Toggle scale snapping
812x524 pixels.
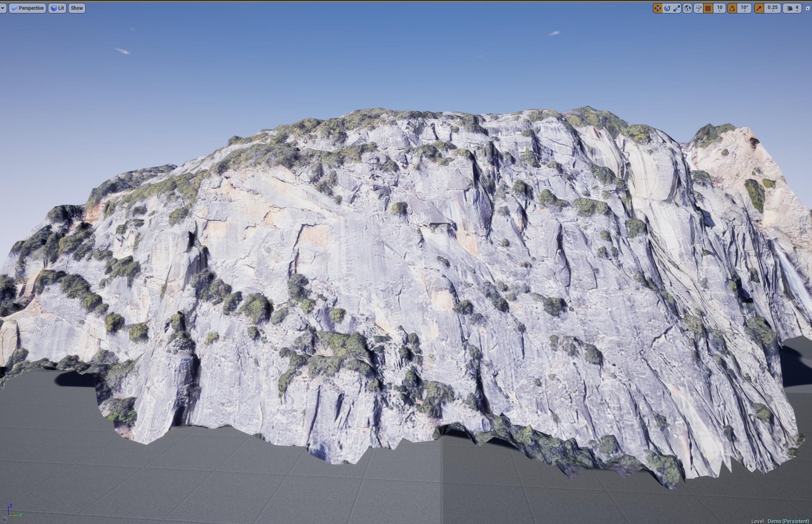pyautogui.click(x=759, y=8)
